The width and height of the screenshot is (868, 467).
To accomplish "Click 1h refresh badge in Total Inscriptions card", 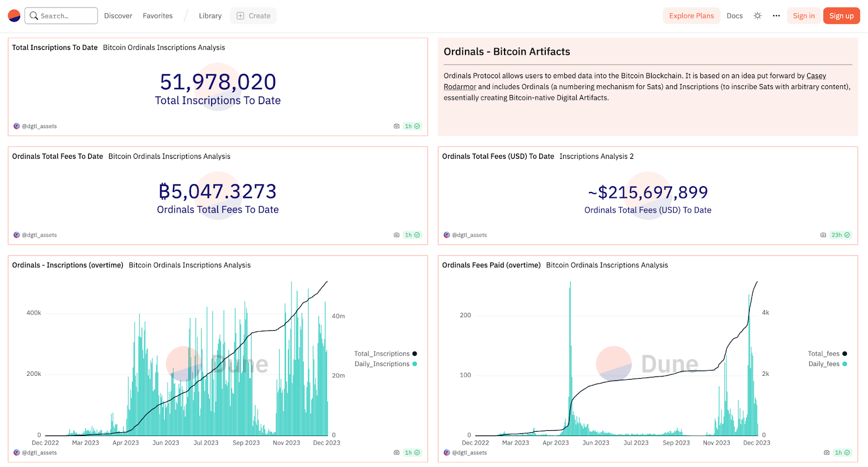I will [x=412, y=126].
